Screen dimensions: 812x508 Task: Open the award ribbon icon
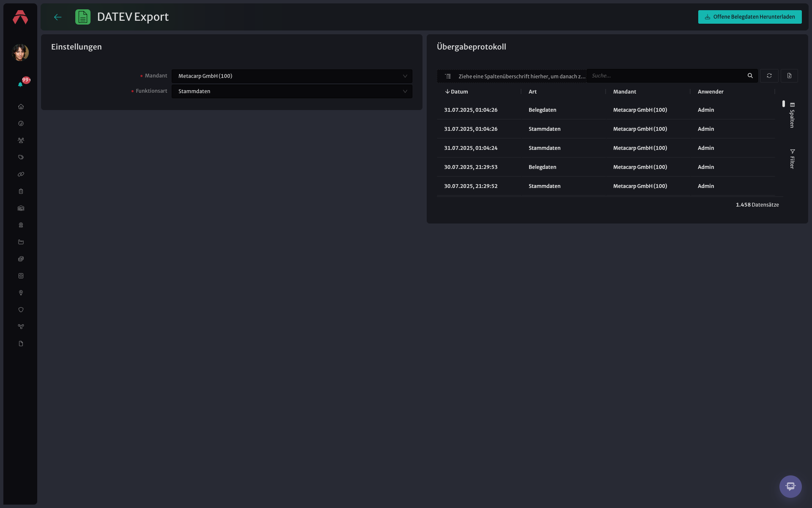[x=21, y=225]
